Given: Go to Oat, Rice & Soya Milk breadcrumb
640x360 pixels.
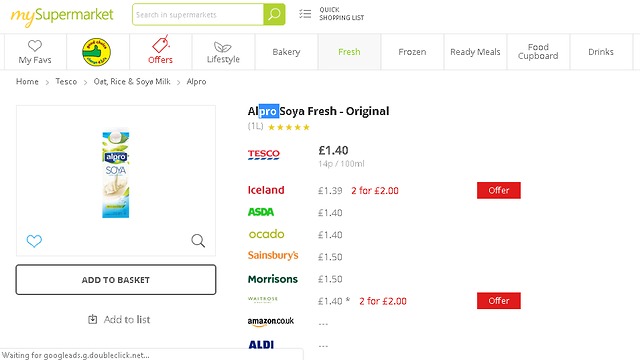Looking at the screenshot, I should pyautogui.click(x=132, y=82).
